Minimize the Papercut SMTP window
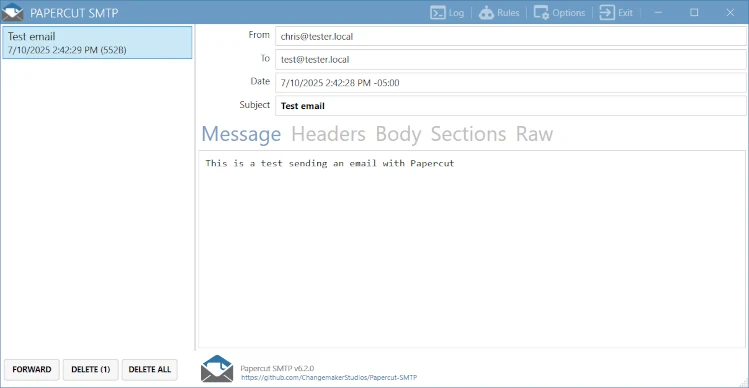Screen dimensions: 749x388 tap(658, 13)
